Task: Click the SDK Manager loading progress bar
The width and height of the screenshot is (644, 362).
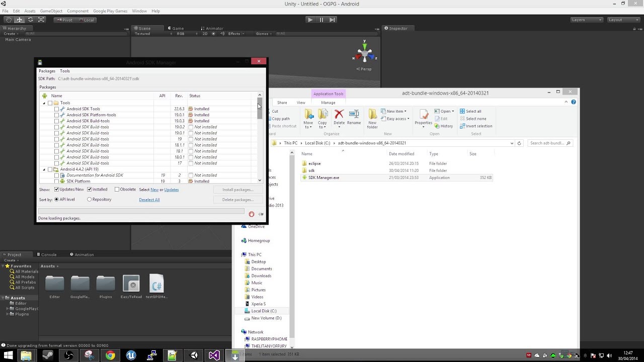Action: point(141,212)
